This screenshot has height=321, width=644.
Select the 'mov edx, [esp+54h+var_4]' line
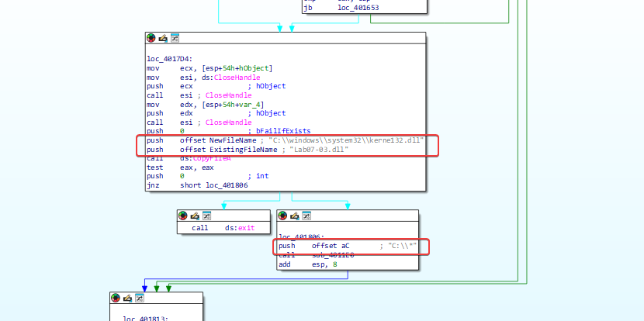click(206, 104)
